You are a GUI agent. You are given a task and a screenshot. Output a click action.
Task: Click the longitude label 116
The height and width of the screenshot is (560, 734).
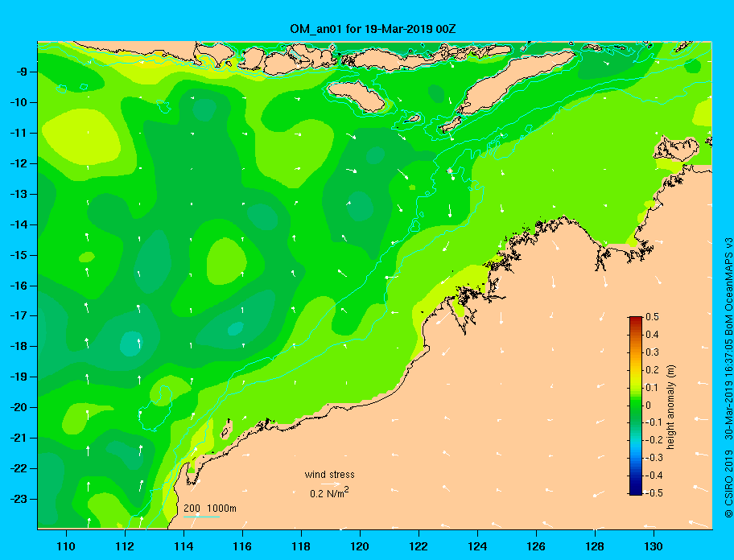click(x=242, y=546)
